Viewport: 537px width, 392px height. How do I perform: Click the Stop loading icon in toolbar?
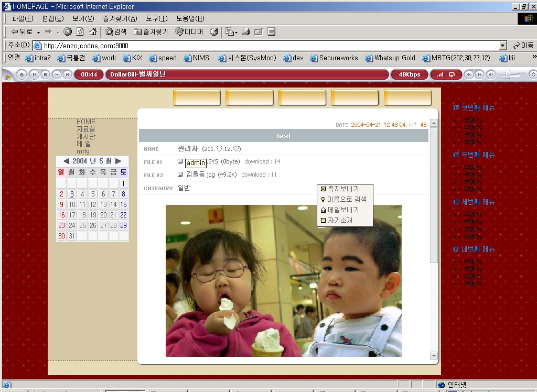[68, 32]
